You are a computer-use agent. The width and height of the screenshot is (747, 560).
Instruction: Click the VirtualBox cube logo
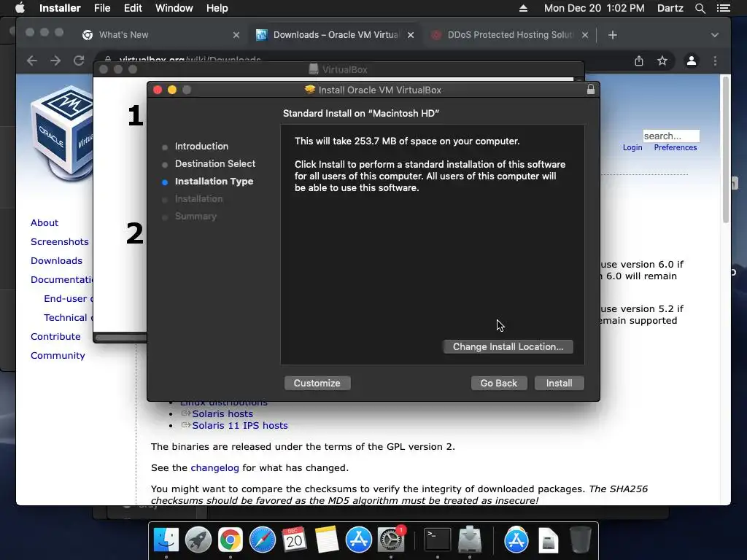click(62, 133)
